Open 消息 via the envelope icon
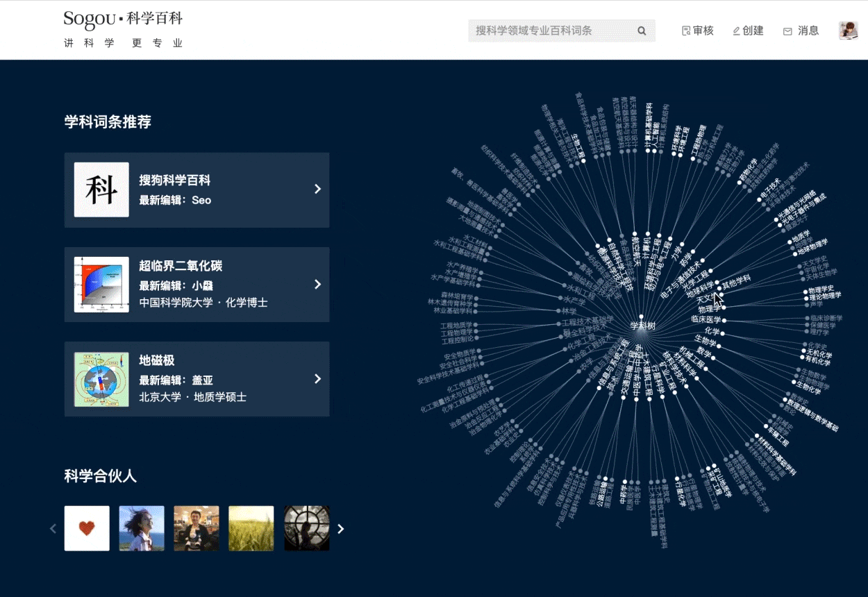This screenshot has width=868, height=597. pos(787,31)
